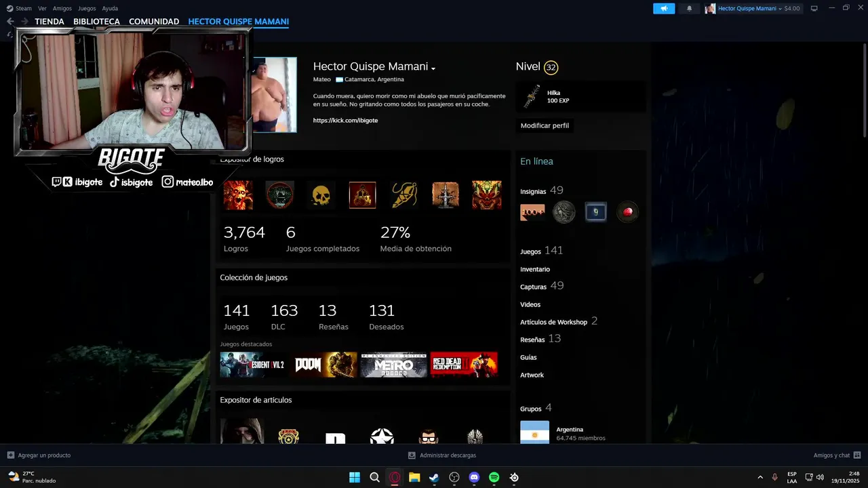Open the golden wing achievement icon
This screenshot has height=488, width=868.
(404, 195)
